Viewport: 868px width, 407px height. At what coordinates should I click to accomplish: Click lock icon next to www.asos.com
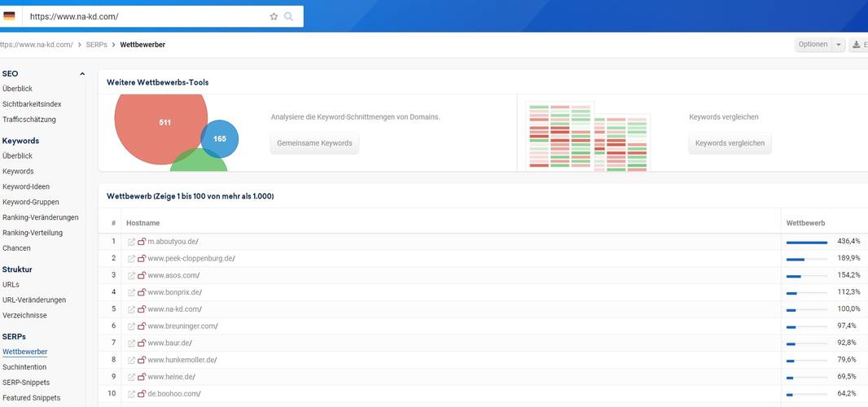pos(142,275)
